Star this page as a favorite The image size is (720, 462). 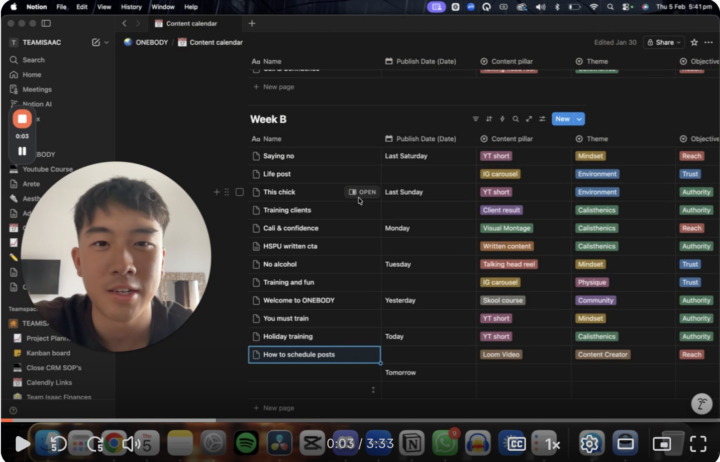pyautogui.click(x=694, y=42)
